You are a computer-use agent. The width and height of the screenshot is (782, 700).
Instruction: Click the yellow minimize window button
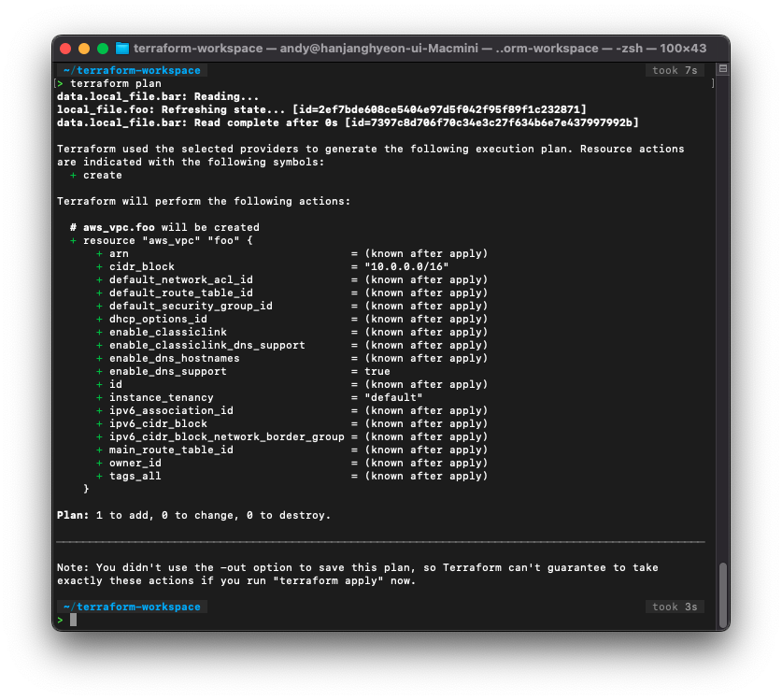tap(84, 49)
